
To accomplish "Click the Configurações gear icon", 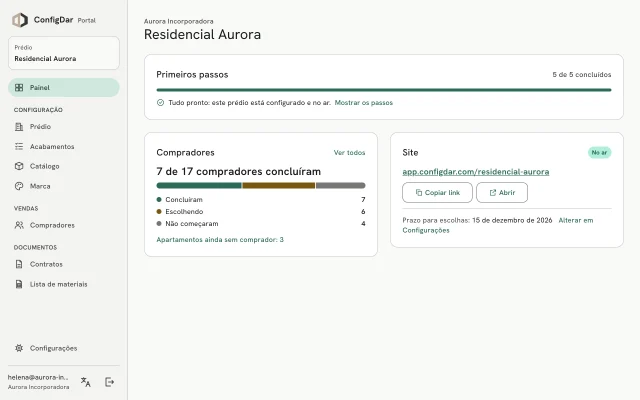I will 19,348.
